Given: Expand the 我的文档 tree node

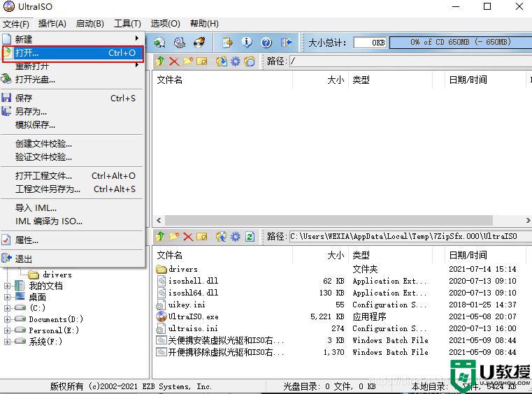Looking at the screenshot, I should tap(7, 286).
